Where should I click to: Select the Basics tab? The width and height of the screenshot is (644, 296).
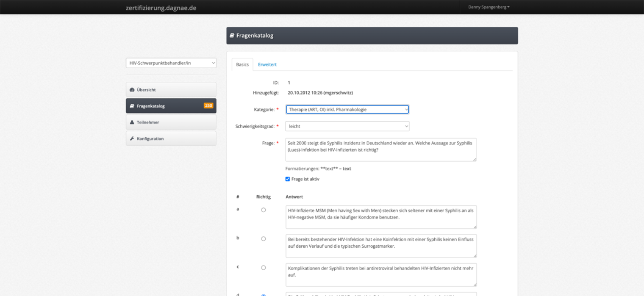(x=242, y=64)
